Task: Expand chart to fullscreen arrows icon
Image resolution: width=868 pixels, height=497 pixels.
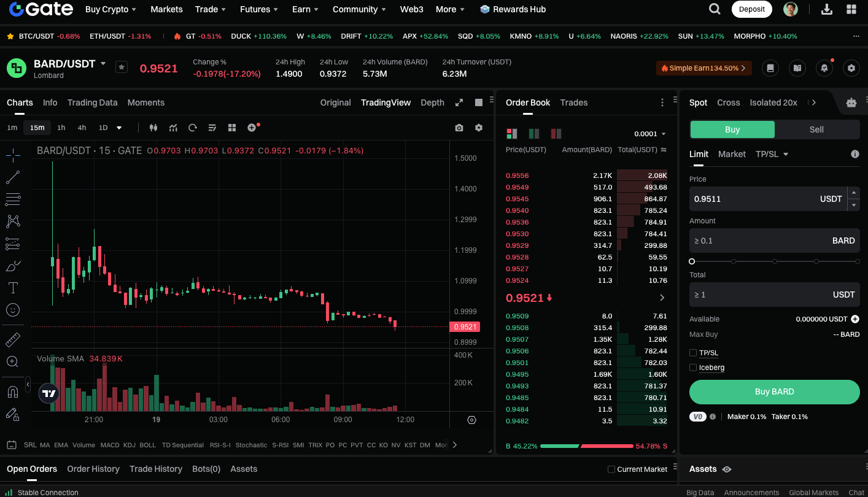Action: pyautogui.click(x=459, y=102)
